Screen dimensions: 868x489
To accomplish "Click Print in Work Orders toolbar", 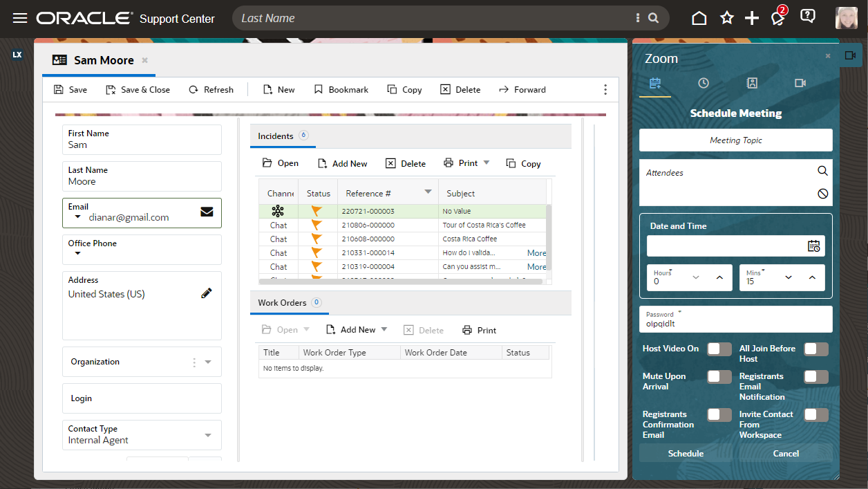I will pyautogui.click(x=479, y=330).
